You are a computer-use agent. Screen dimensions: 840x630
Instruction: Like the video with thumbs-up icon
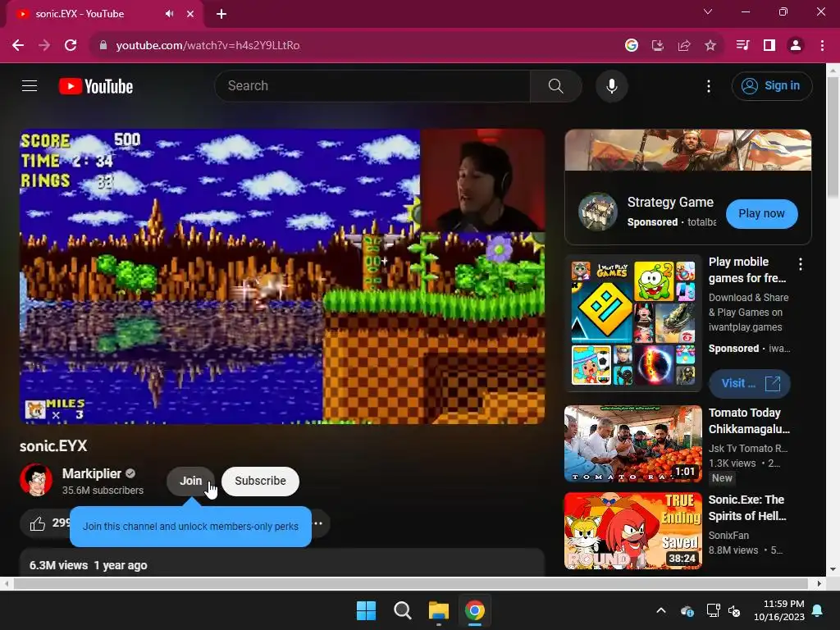(38, 523)
